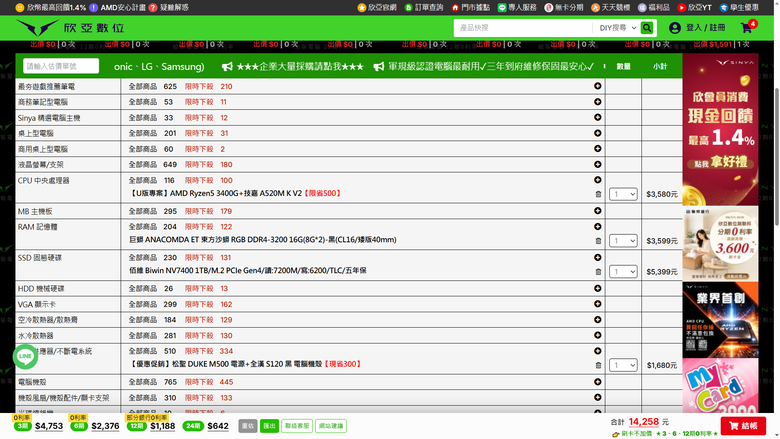Click the 登入 / 註冊 account link
This screenshot has width=780, height=439.
point(697,28)
